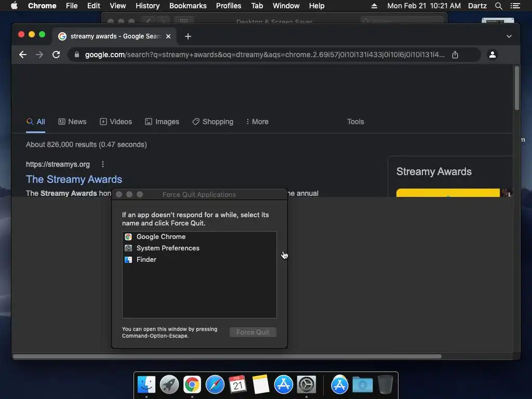Open Notes from the Dock
Image resolution: width=532 pixels, height=399 pixels.
click(x=261, y=384)
